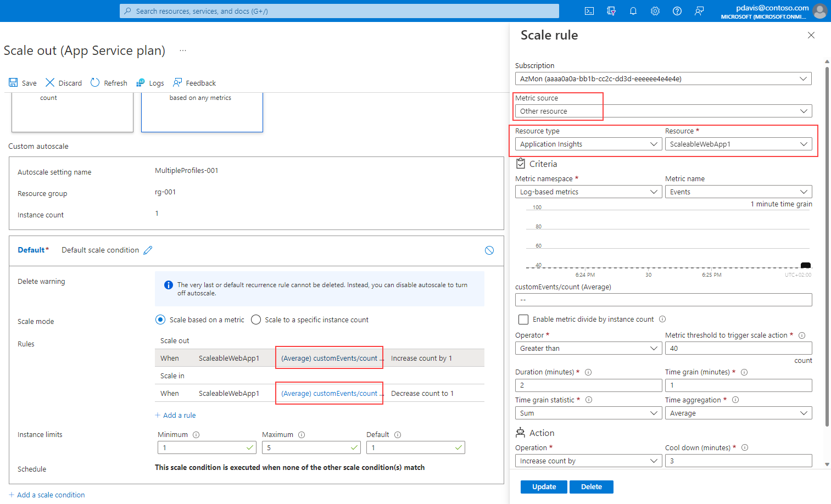Open the Time aggregation dropdown

point(738,413)
